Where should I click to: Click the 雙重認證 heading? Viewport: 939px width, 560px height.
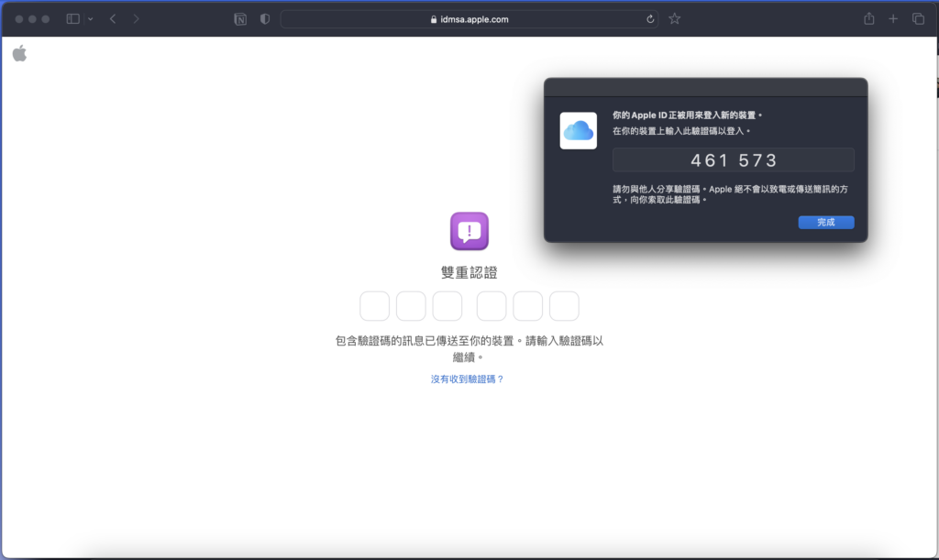pyautogui.click(x=469, y=273)
